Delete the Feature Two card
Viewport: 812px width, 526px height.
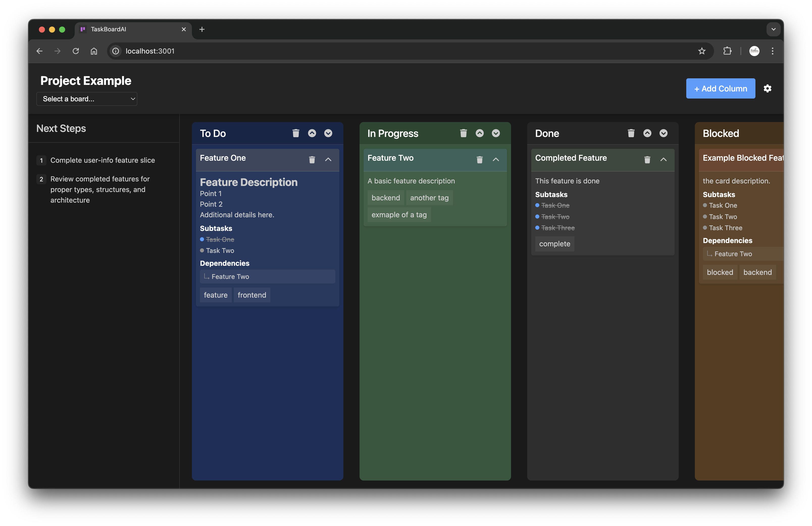click(x=479, y=159)
